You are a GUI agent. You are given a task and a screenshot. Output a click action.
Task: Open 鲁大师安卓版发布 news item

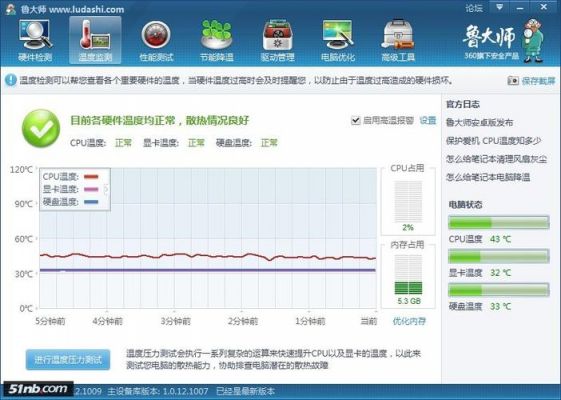tap(479, 122)
